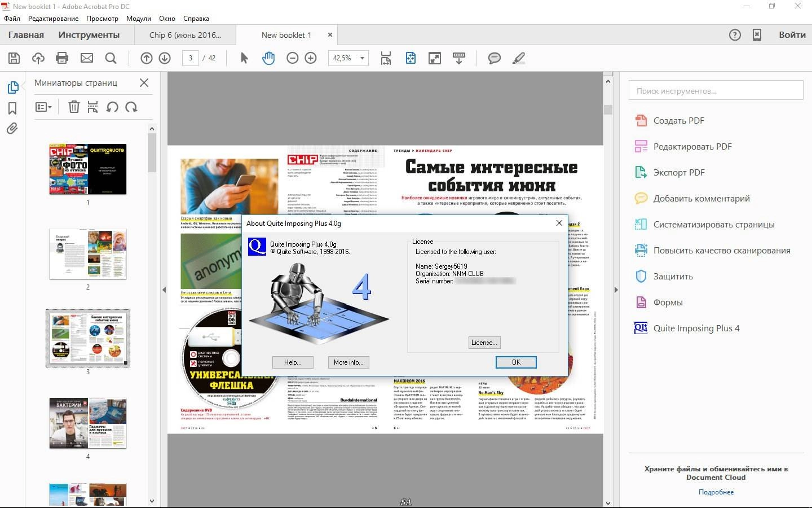The height and width of the screenshot is (508, 812).
Task: Click the page number input field
Action: 190,58
